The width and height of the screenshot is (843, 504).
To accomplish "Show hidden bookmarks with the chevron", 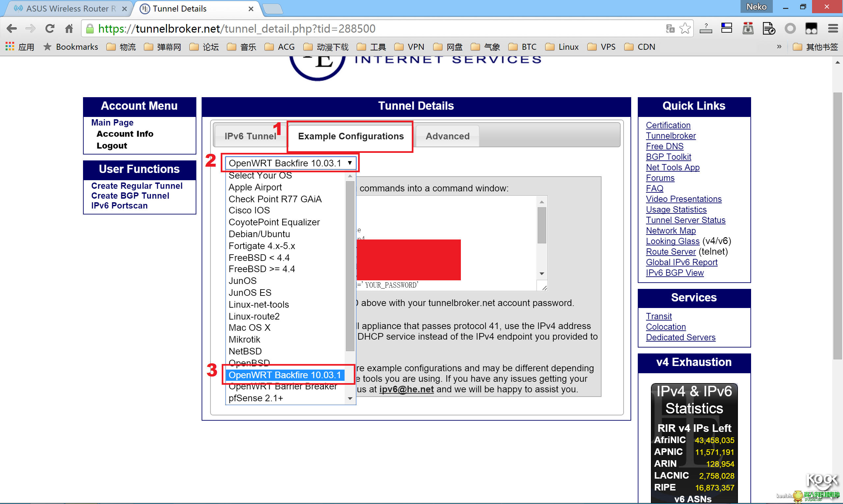I will click(x=779, y=46).
